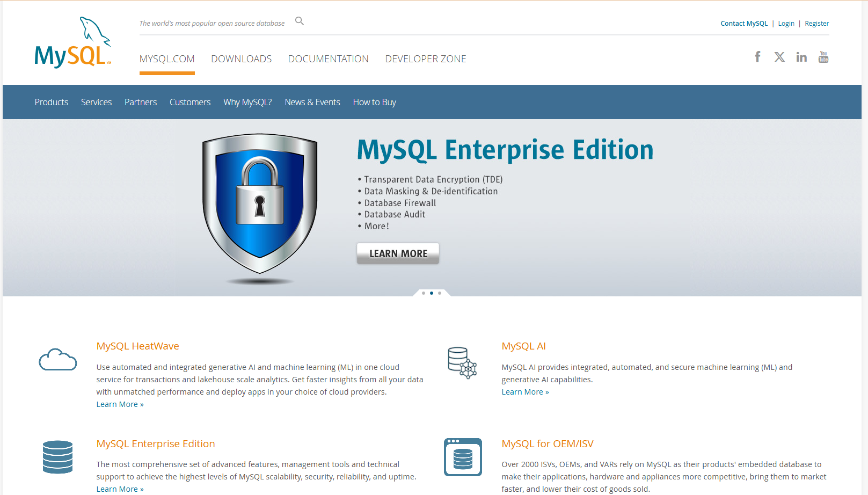Screen dimensions: 868x495
Task: Click the Contact MySQL link
Action: click(x=744, y=24)
